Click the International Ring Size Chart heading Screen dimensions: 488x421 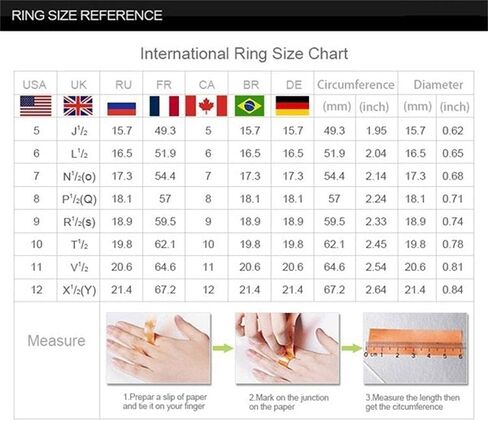244,54
